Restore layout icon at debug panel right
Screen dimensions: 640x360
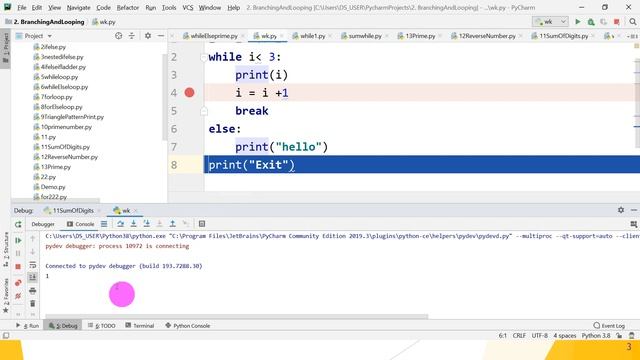point(633,224)
